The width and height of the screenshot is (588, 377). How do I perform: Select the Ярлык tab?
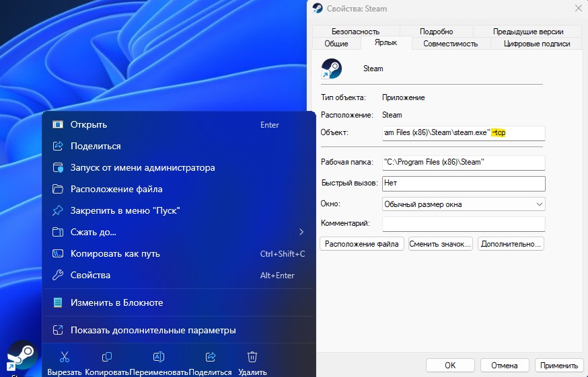point(386,43)
